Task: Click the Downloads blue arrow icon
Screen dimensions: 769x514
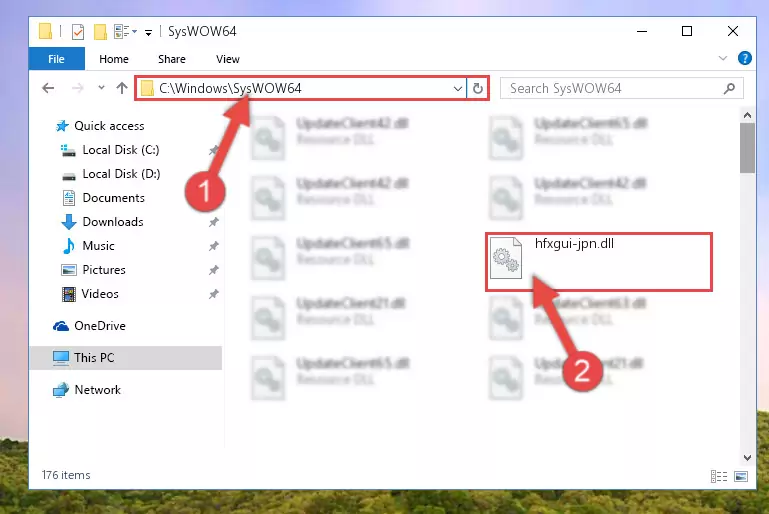Action: [69, 222]
